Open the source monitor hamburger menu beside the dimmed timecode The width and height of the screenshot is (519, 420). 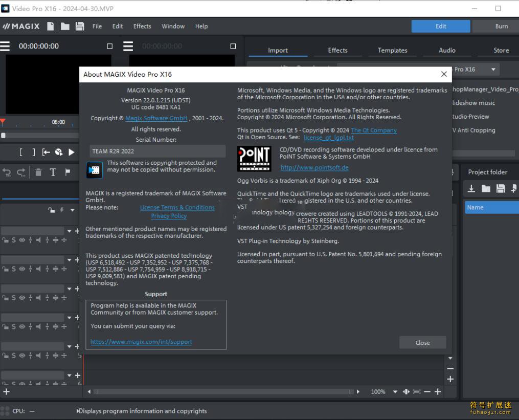(128, 46)
